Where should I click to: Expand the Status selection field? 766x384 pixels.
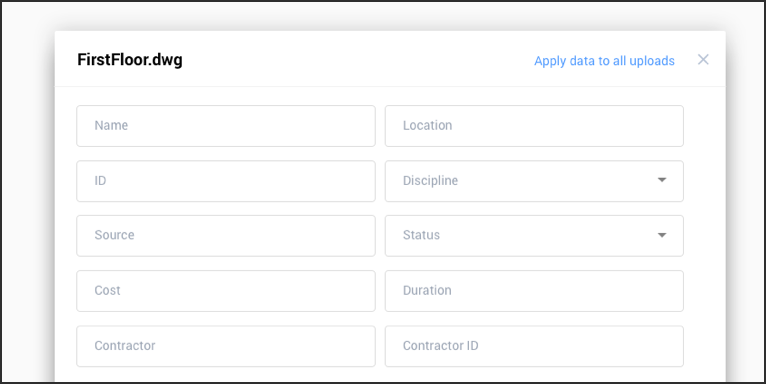click(534, 235)
